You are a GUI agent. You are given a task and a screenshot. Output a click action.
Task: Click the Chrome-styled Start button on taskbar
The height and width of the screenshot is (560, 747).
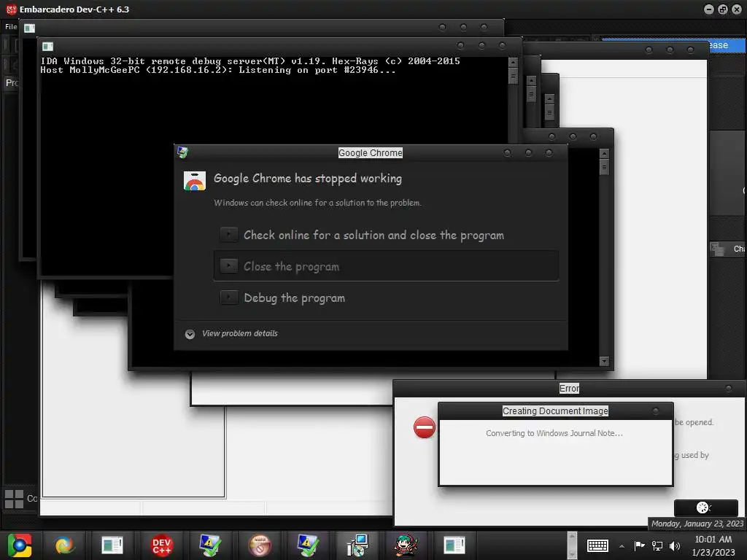coord(19,545)
